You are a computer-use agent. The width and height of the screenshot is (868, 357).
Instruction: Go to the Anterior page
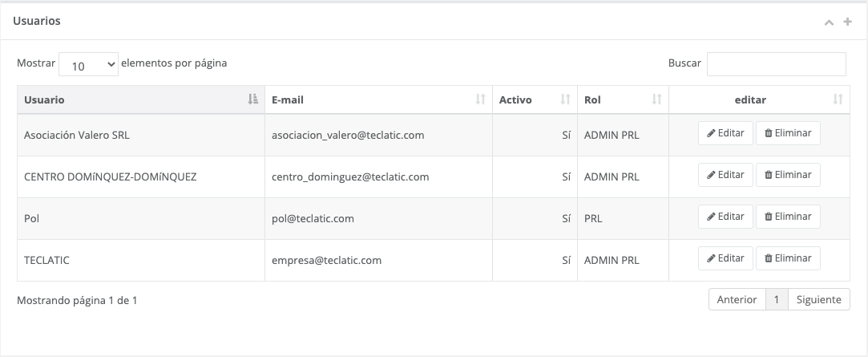(x=737, y=299)
